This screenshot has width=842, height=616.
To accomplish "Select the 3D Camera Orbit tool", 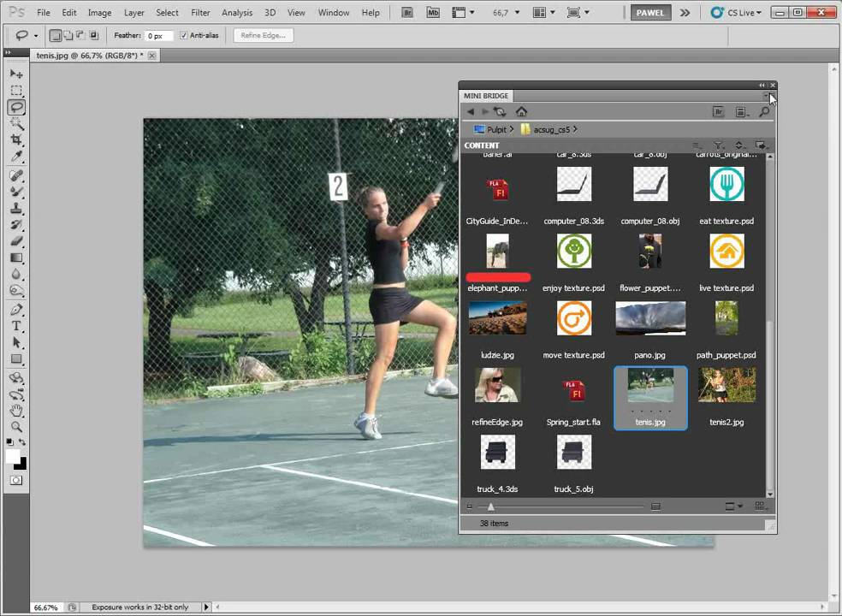I will coord(16,394).
